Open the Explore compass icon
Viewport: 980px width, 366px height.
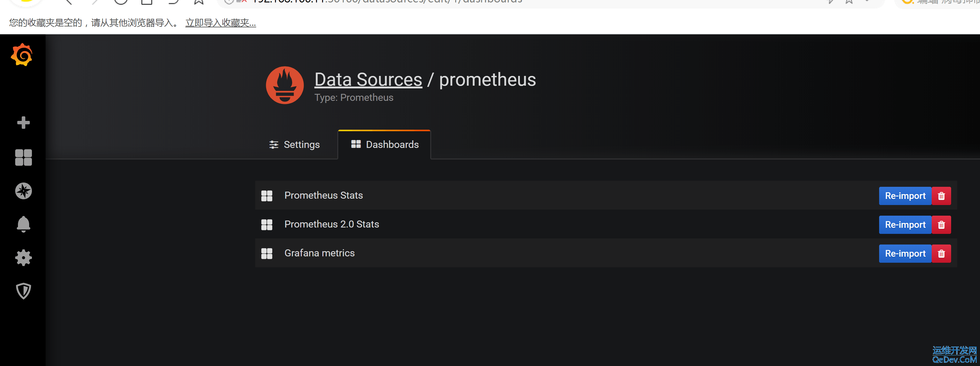[23, 191]
